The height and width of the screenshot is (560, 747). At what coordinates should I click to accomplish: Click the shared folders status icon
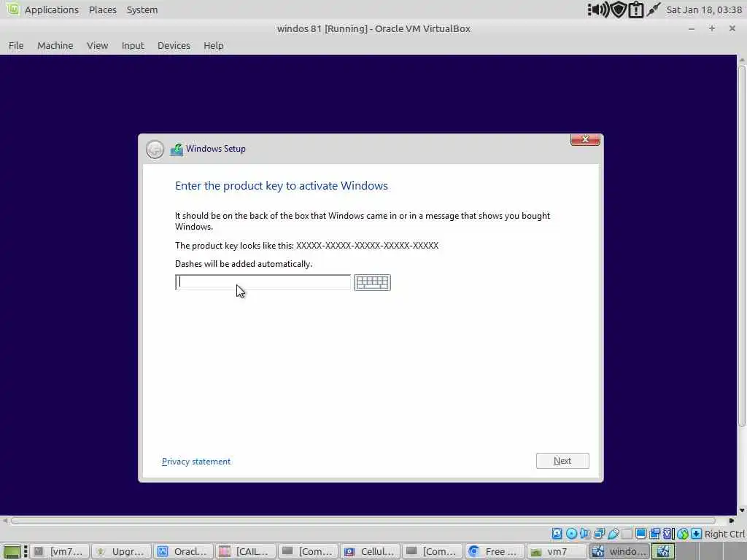[x=627, y=533]
